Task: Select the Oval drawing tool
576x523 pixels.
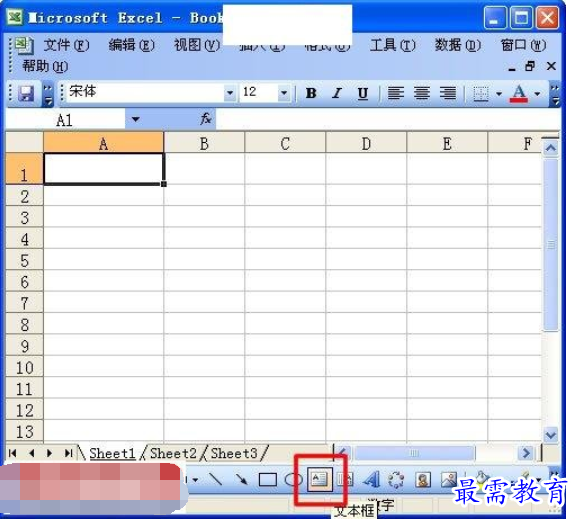Action: [x=293, y=479]
